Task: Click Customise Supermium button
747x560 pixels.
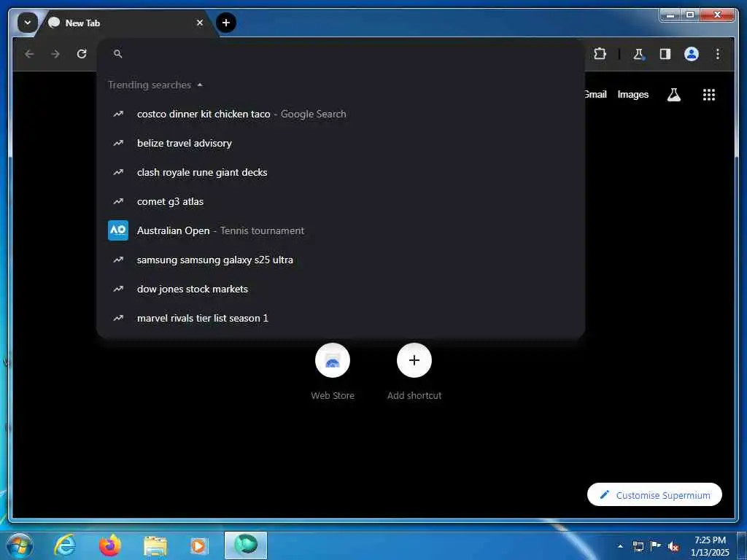Action: coord(654,495)
